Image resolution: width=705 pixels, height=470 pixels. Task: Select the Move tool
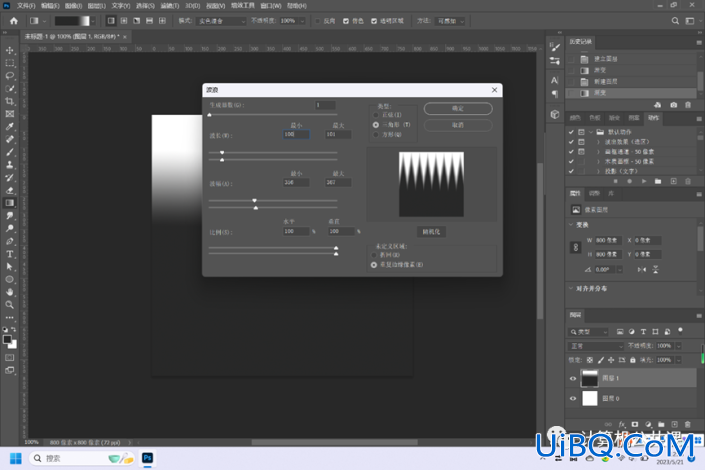9,50
